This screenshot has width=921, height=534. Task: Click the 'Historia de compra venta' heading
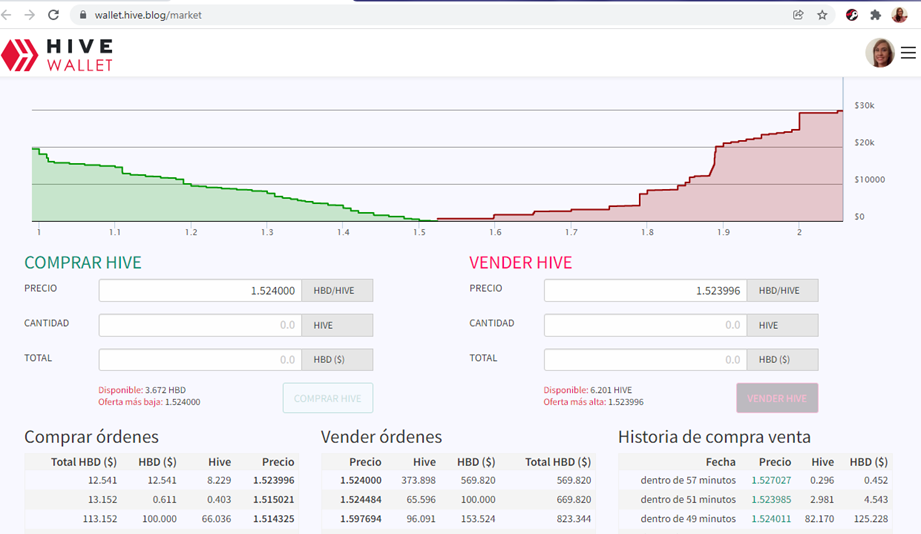714,437
